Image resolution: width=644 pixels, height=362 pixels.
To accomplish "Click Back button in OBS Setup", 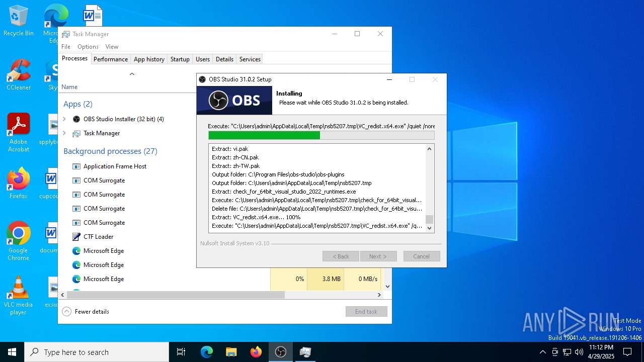I will point(341,256).
